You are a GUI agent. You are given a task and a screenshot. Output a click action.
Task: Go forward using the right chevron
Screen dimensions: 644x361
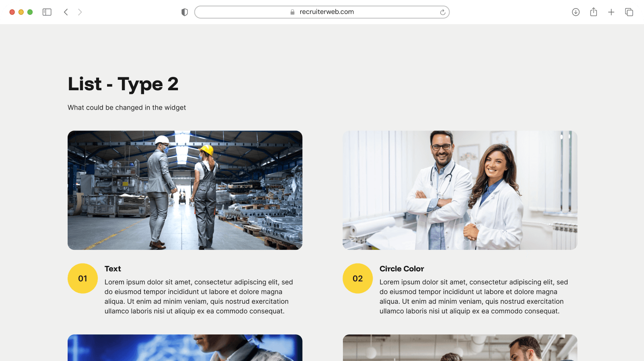80,12
